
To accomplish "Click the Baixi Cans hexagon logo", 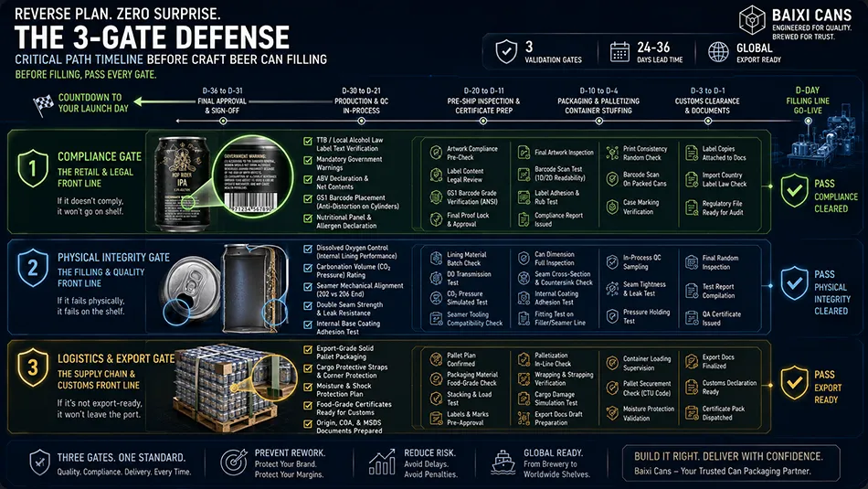I will [752, 20].
